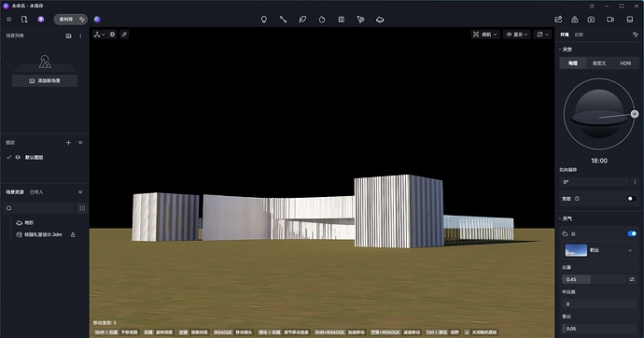Click the photo camera render icon
The image size is (644, 338).
pyautogui.click(x=591, y=20)
